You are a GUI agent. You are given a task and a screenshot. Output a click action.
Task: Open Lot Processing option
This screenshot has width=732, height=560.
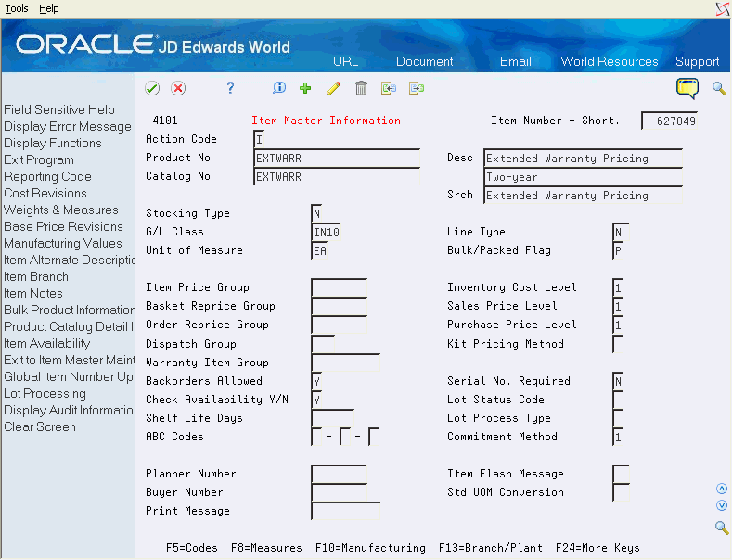[45, 394]
